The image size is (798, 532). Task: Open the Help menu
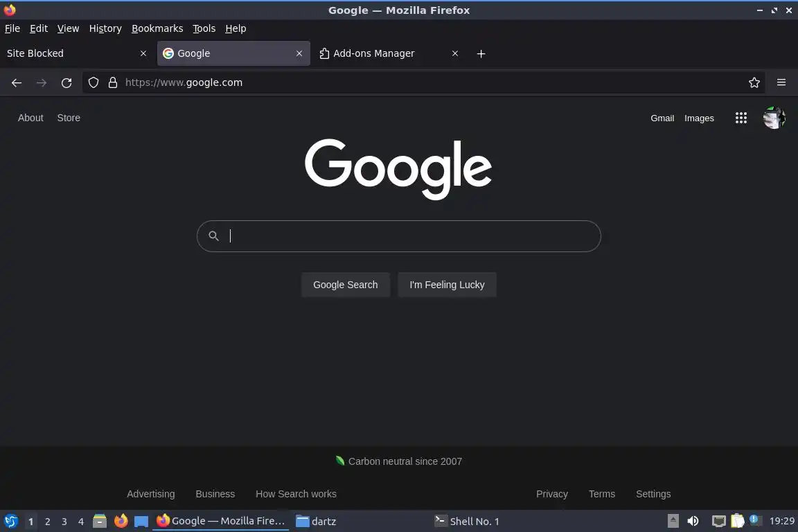pos(236,28)
